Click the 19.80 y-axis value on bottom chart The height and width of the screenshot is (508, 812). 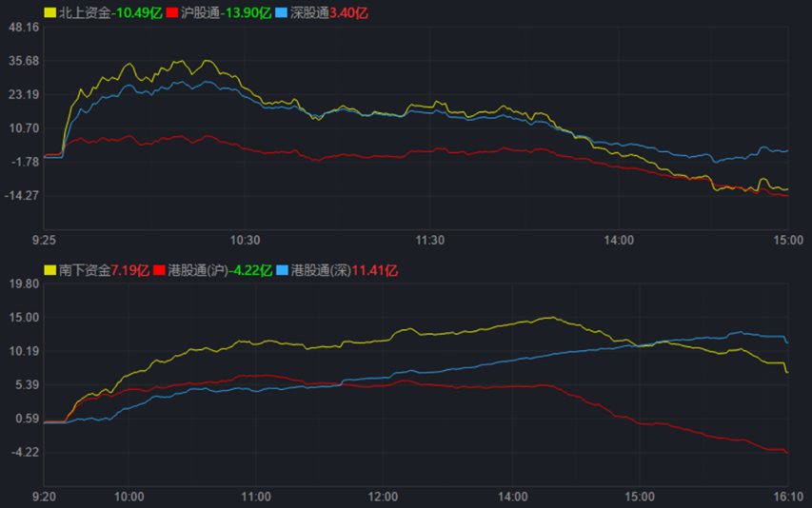coord(23,283)
